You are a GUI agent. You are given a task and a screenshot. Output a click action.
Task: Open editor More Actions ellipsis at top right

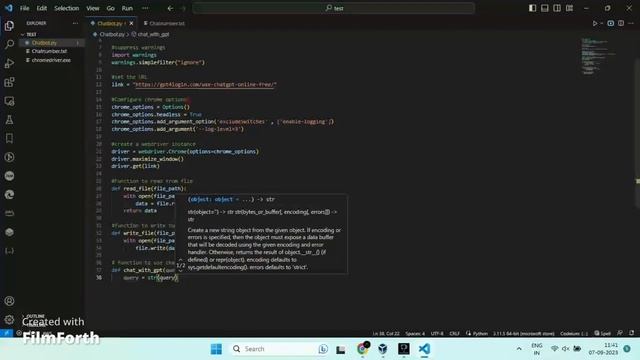click(x=631, y=23)
